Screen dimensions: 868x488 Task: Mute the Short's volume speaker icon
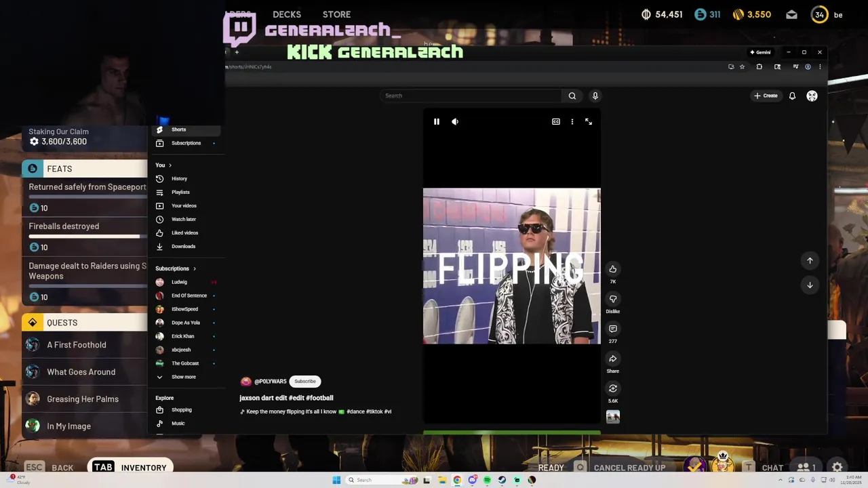point(455,122)
